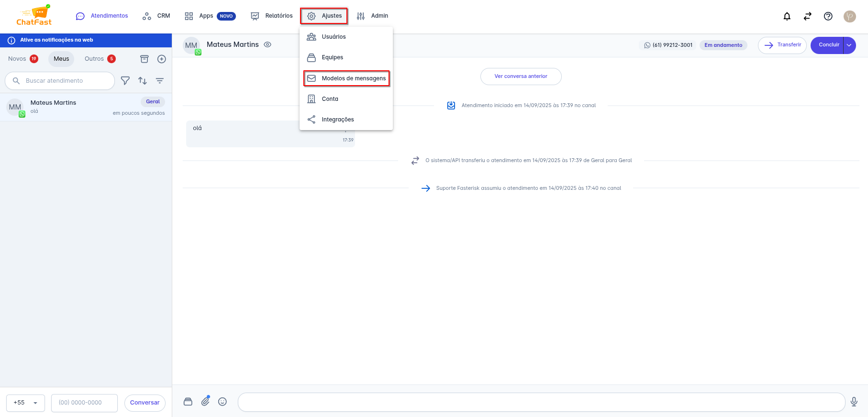Screen dimensions: 868x417
Task: Expand the Concluir dropdown arrow
Action: 849,45
